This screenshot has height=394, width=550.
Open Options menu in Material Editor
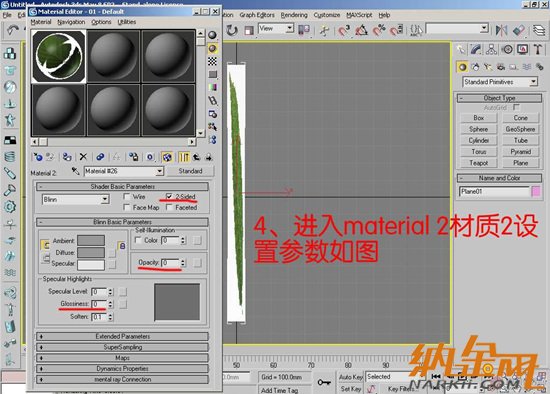[101, 22]
